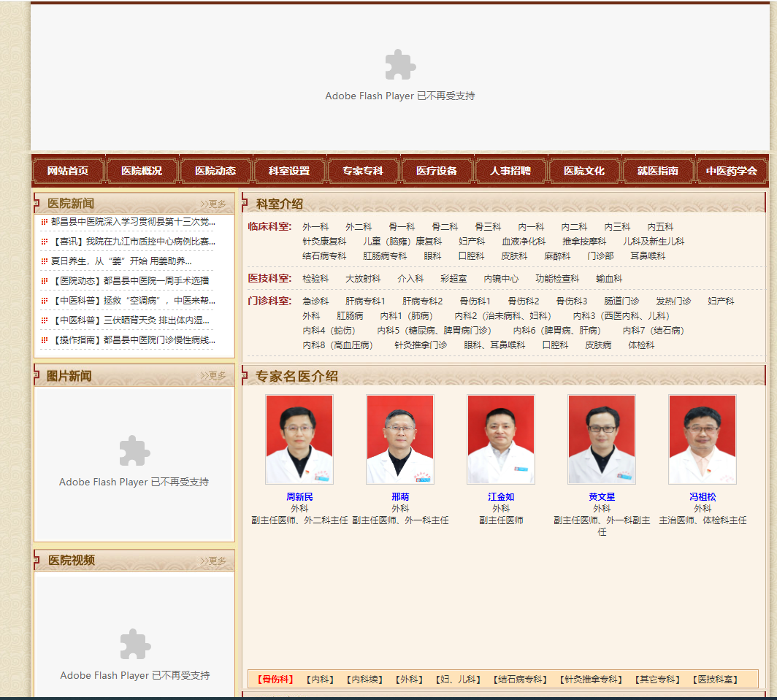Viewport: 777px width, 700px height.
Task: Select 就医指南 in the navigation bar
Action: (x=657, y=171)
